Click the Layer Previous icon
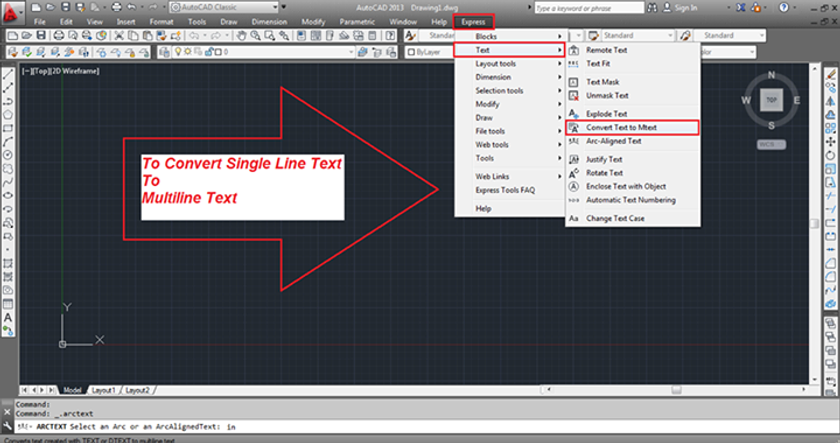The image size is (840, 443). pos(377,52)
